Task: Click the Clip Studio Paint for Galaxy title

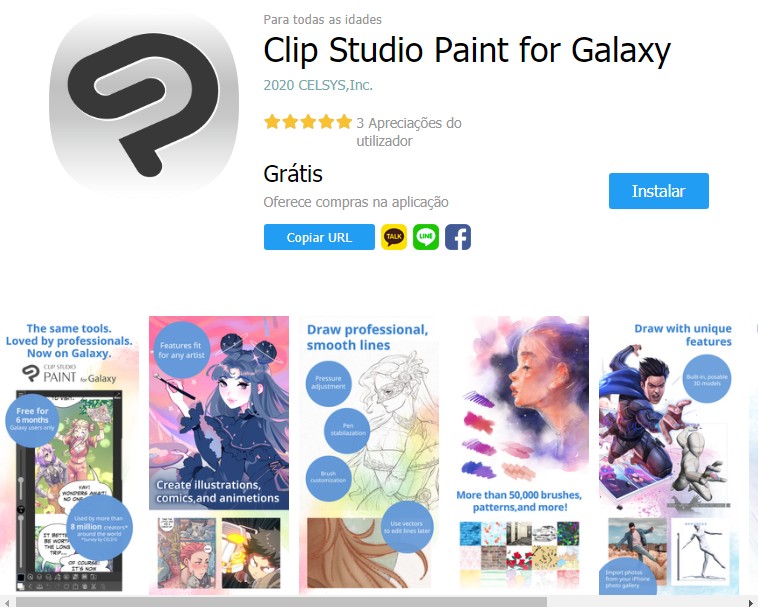Action: [x=467, y=51]
